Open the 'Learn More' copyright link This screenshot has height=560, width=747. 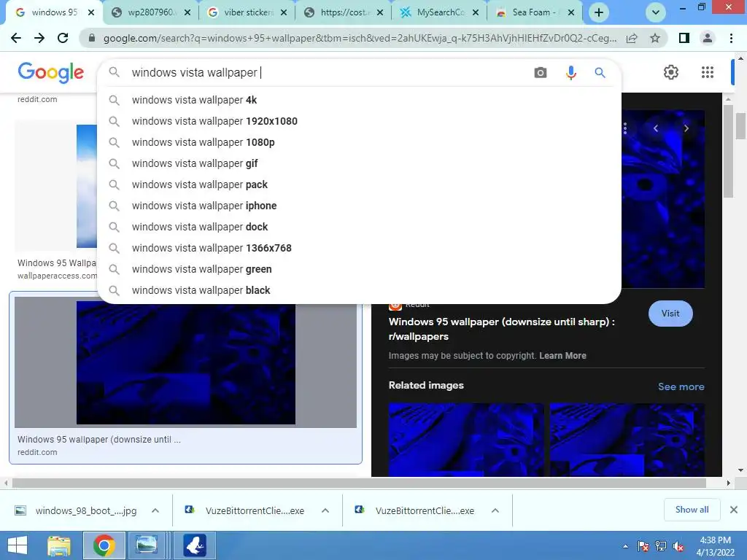(x=562, y=356)
